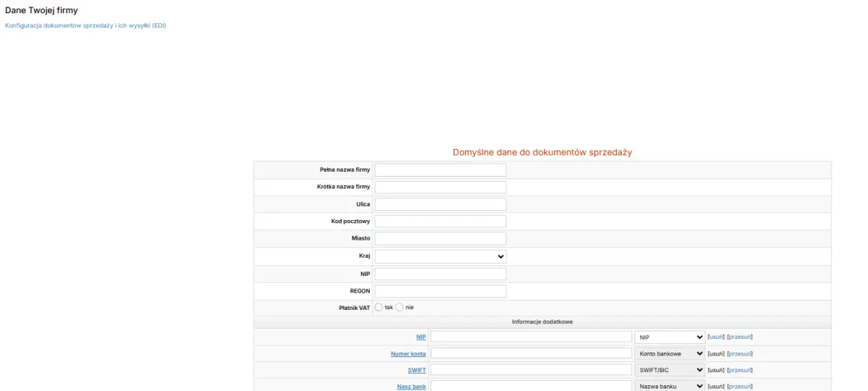Viewport: 868px width, 391px height.
Task: Focus the Pełna nazwa firmy field
Action: (440, 170)
